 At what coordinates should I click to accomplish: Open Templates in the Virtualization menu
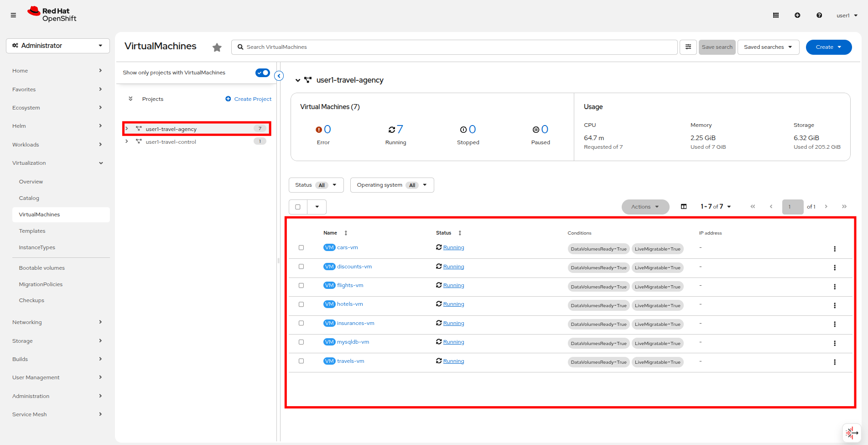[x=32, y=231]
